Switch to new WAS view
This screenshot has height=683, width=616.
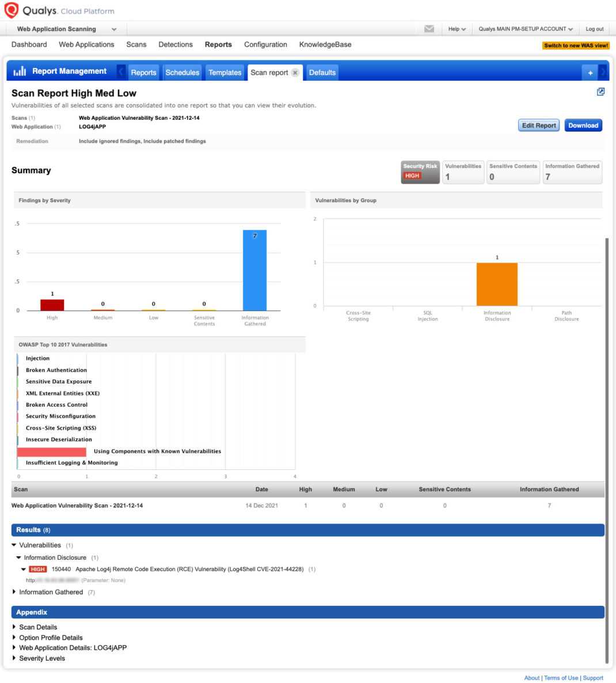(x=576, y=45)
